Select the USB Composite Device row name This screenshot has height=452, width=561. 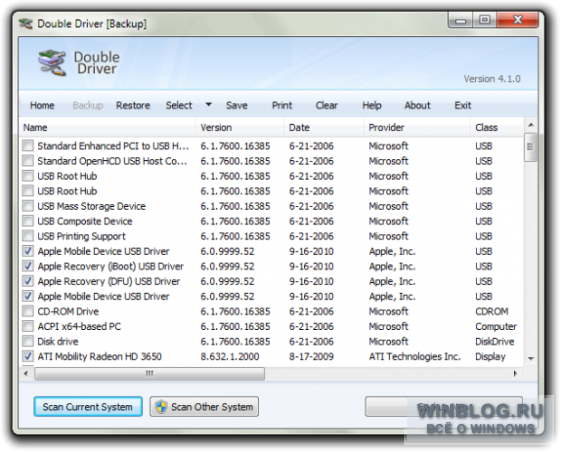tap(85, 221)
